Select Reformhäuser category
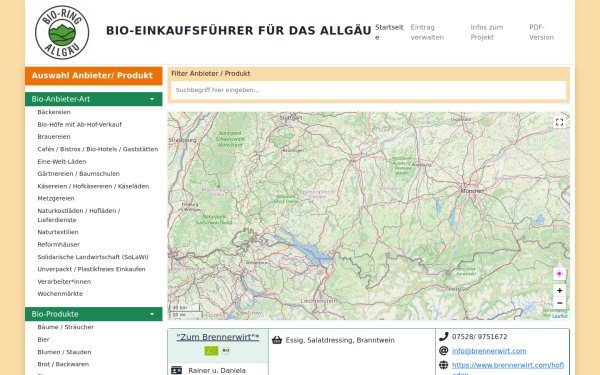This screenshot has width=600, height=375. (59, 245)
